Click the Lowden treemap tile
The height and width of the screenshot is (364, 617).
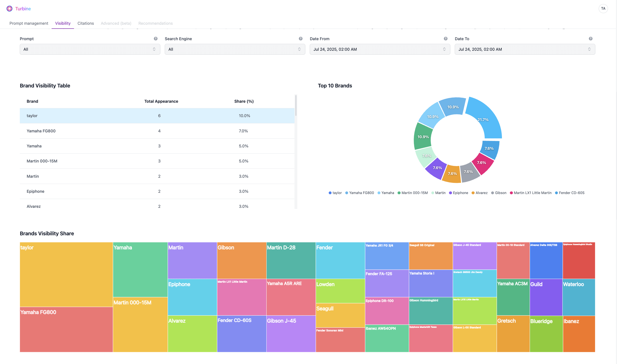pyautogui.click(x=340, y=291)
